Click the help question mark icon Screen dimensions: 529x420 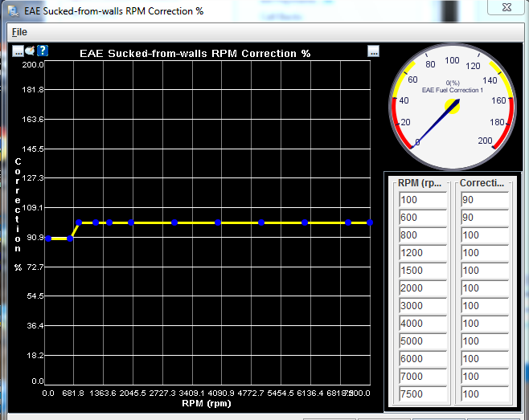(x=43, y=51)
